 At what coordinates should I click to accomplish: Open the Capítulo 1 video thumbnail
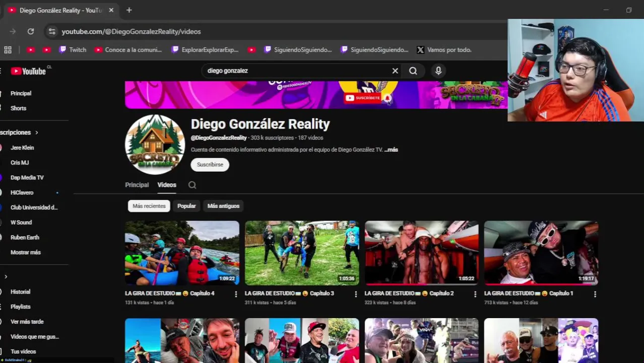point(541,253)
